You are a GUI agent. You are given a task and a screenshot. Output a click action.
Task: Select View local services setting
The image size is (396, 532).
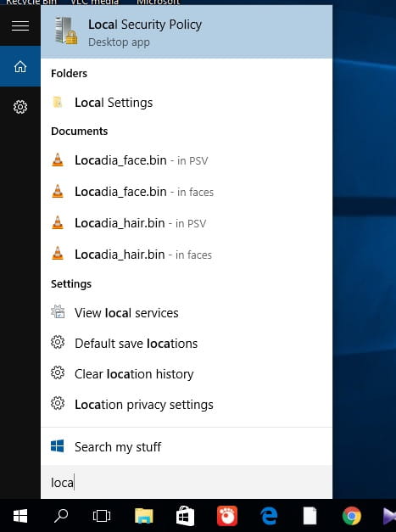pos(187,312)
